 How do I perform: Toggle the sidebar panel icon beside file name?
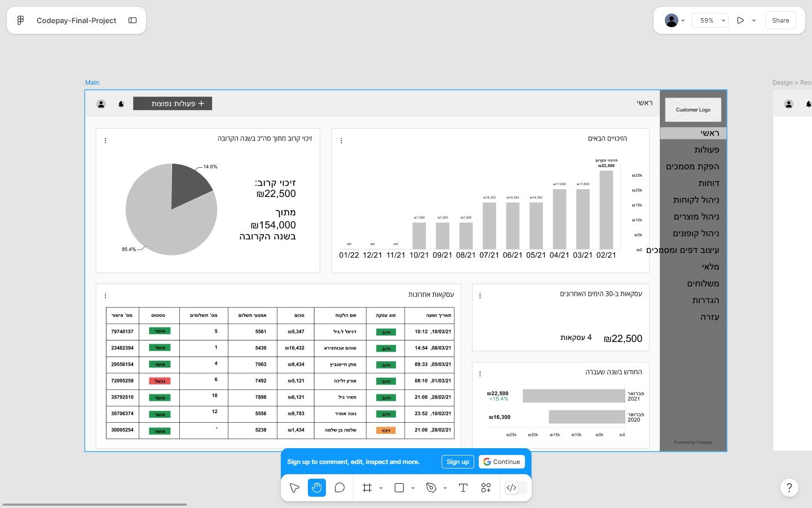pos(133,20)
